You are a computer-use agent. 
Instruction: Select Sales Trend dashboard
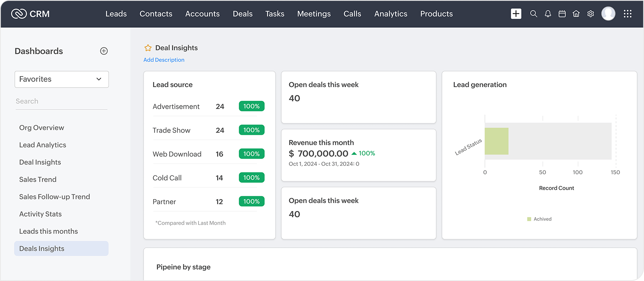(x=38, y=179)
